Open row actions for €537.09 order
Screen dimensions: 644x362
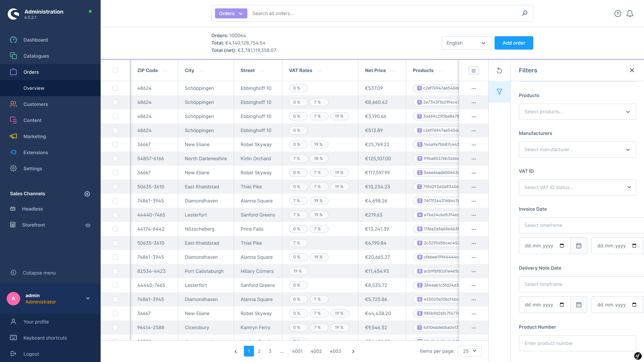click(473, 88)
